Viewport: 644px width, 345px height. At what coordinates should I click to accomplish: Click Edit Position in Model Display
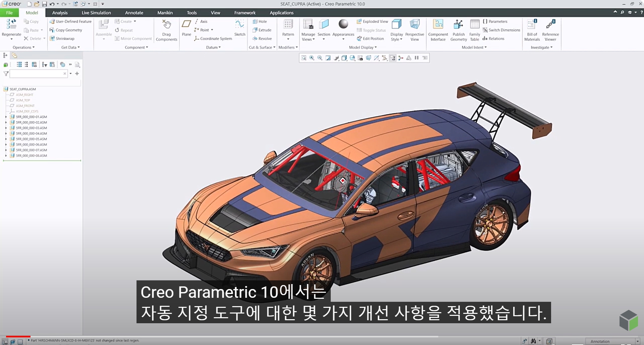pyautogui.click(x=370, y=39)
